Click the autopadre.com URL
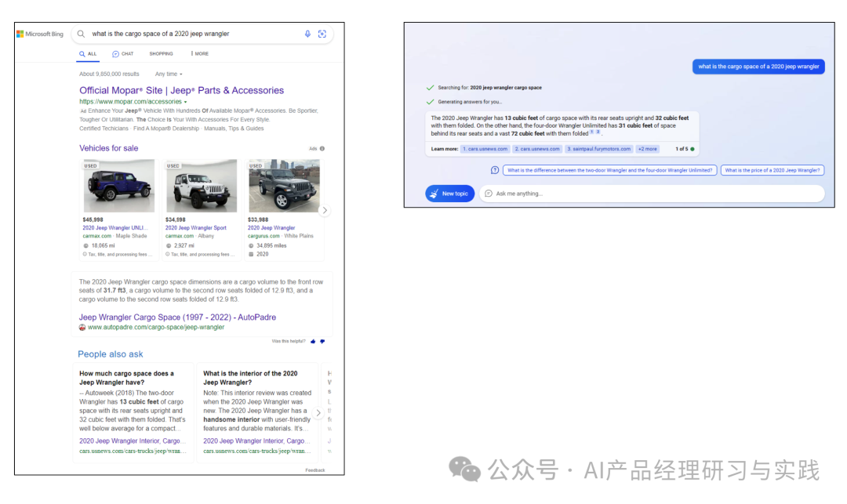This screenshot has width=847, height=504. tap(156, 327)
